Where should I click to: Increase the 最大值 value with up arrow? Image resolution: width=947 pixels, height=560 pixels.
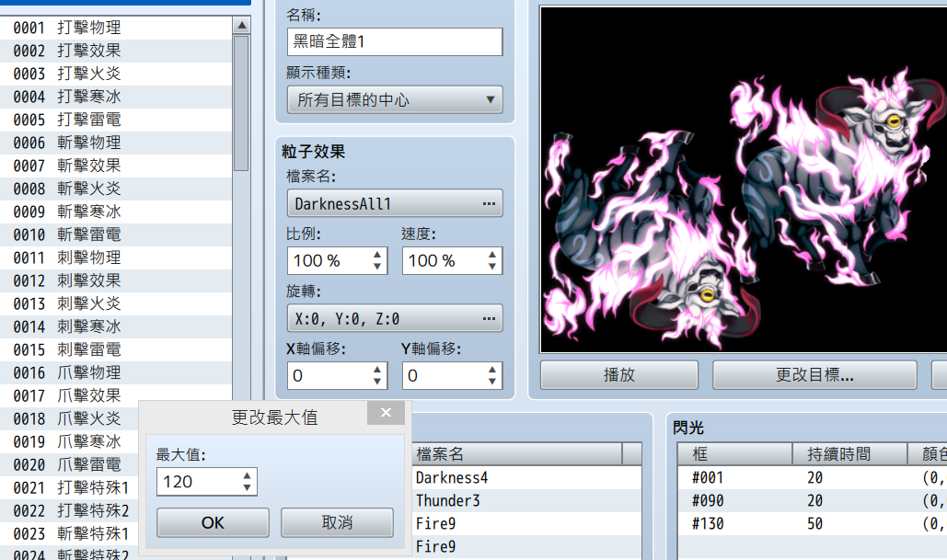(247, 476)
